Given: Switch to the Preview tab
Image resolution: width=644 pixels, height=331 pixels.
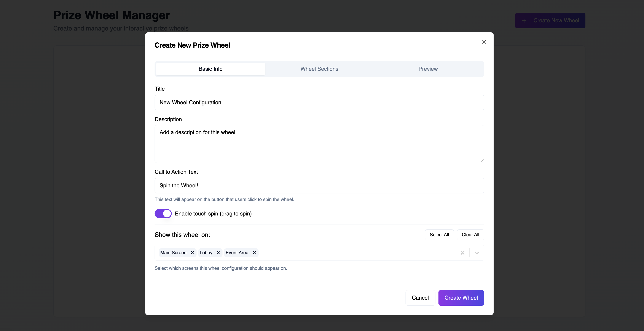Looking at the screenshot, I should tap(428, 69).
